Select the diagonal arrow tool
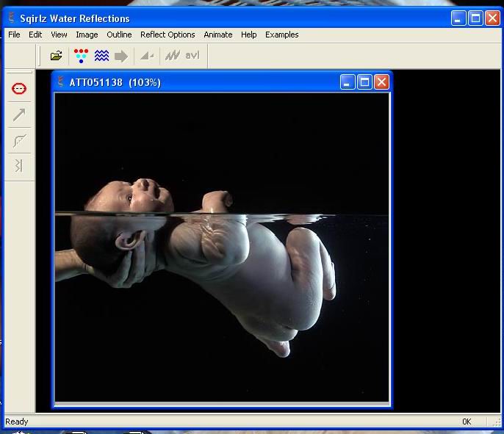504x434 pixels. tap(19, 115)
